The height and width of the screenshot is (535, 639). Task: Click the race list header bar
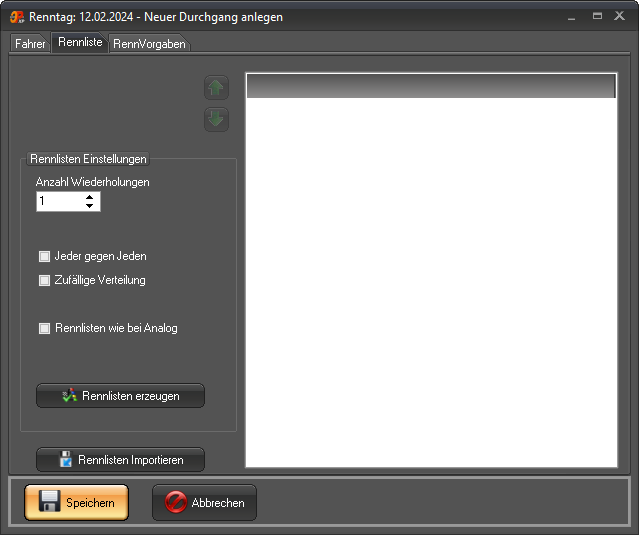tap(431, 86)
